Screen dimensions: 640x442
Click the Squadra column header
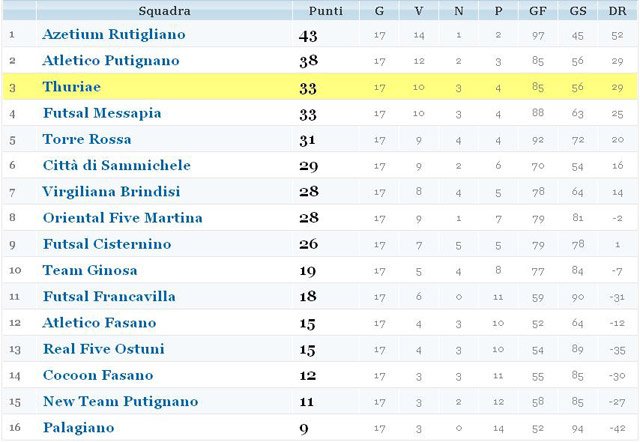164,11
